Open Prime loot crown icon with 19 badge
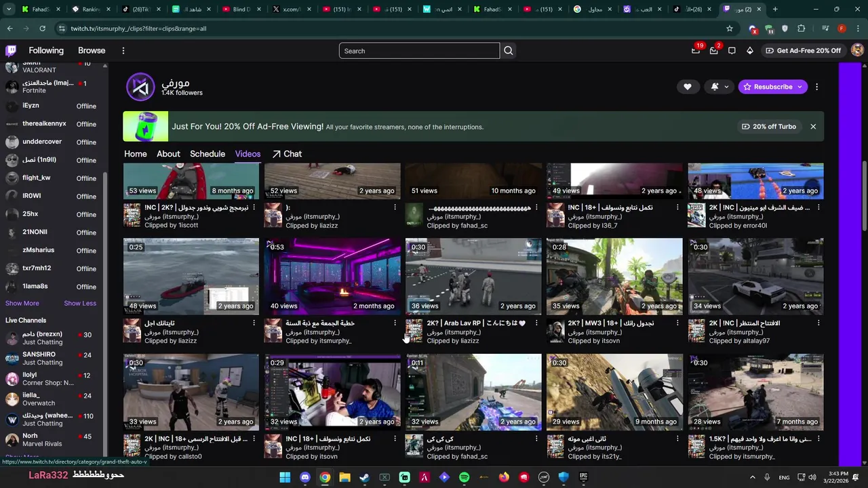The height and width of the screenshot is (488, 868). [696, 51]
